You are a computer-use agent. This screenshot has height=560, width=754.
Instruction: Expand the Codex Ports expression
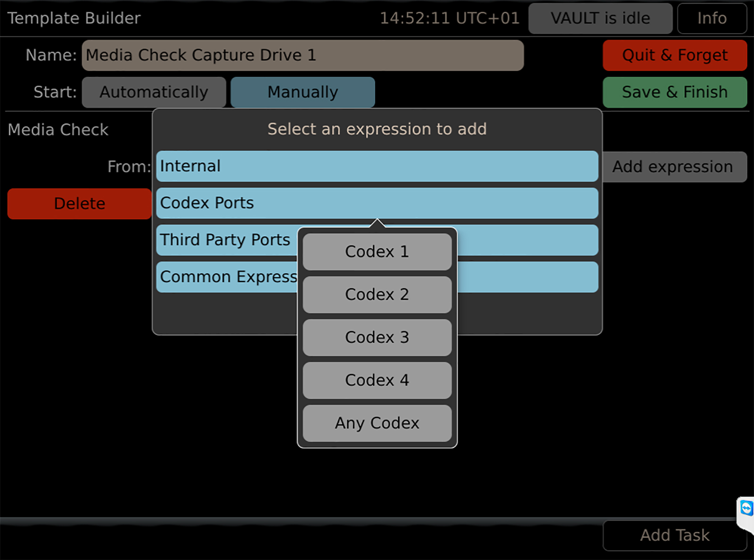[x=377, y=203]
